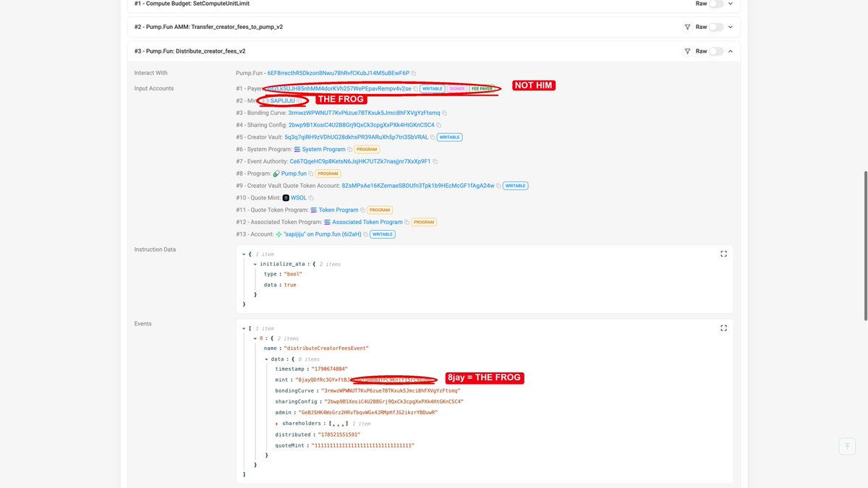Copy the Sharing Config account address
Screen dimensions: 868x488
pyautogui.click(x=439, y=125)
